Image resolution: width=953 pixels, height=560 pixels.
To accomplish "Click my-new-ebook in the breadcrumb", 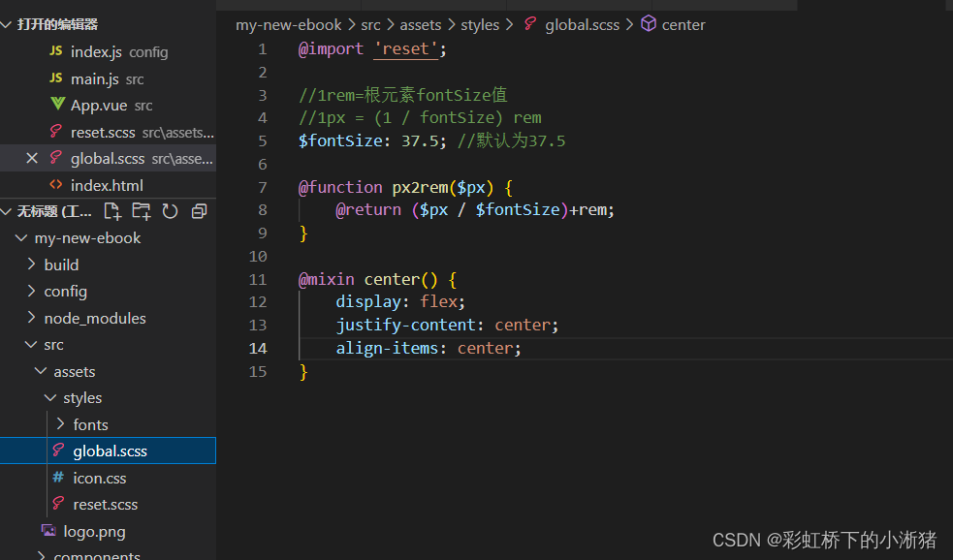I will 289,25.
